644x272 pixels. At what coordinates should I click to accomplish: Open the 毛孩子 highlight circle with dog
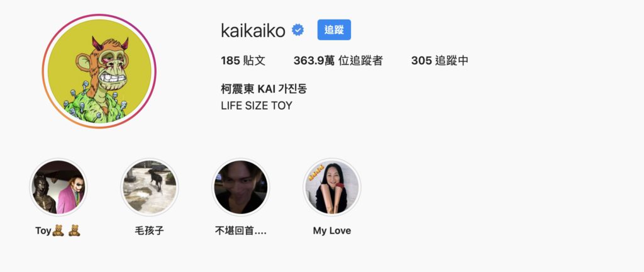click(150, 187)
